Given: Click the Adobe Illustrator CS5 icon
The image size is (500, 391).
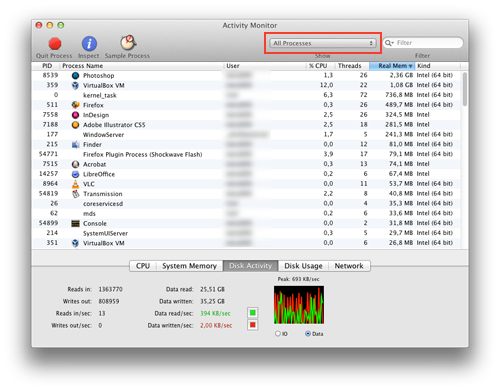Looking at the screenshot, I should click(76, 125).
